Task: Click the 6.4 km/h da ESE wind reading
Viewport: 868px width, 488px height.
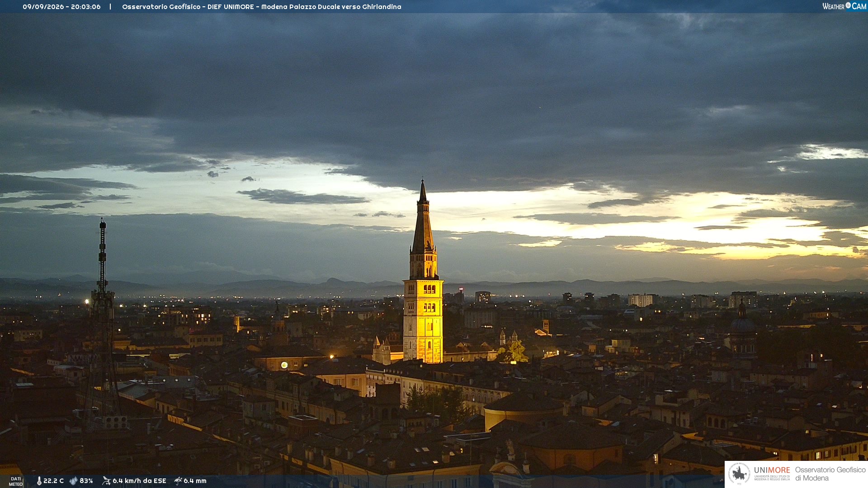Action: 139,481
